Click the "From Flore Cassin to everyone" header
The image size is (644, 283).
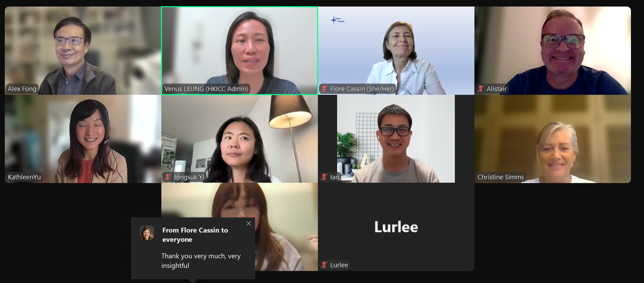(x=195, y=235)
